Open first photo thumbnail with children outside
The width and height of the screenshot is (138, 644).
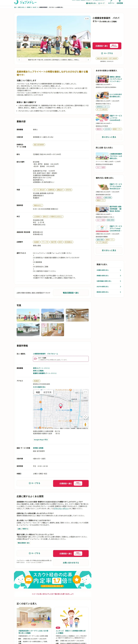click(x=28, y=315)
